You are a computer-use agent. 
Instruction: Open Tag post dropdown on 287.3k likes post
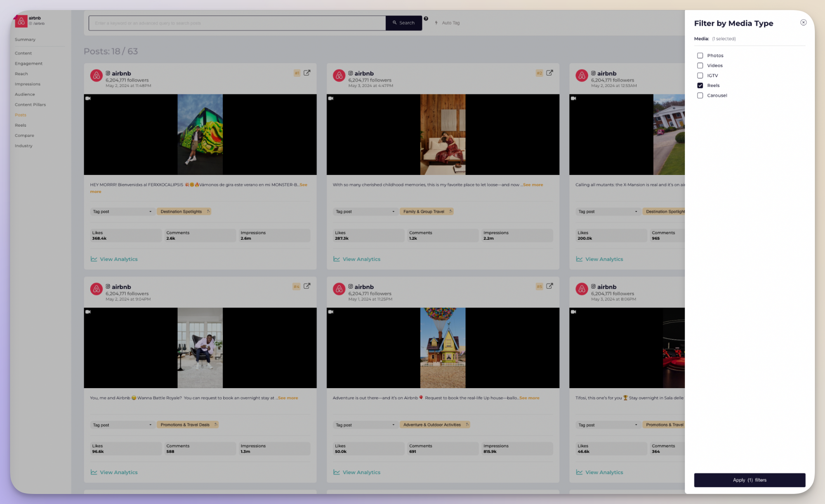[x=365, y=211]
